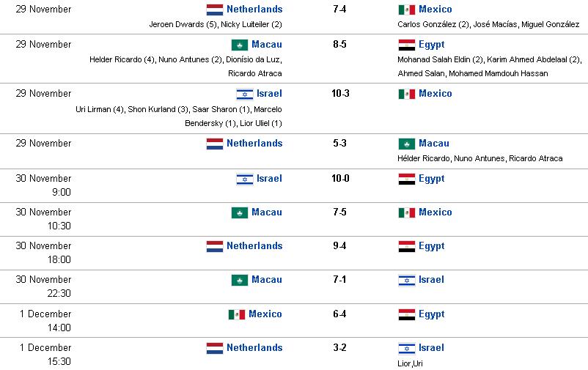
Task: Open the Mexico link in the 7-4 match
Action: [435, 9]
